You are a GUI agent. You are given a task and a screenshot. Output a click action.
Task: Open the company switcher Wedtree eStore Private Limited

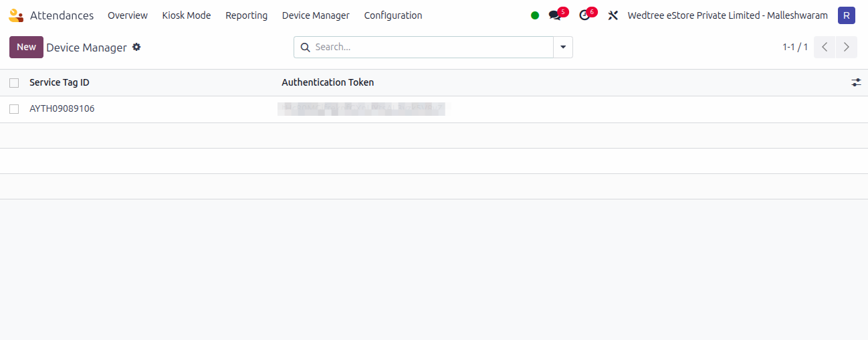(728, 15)
